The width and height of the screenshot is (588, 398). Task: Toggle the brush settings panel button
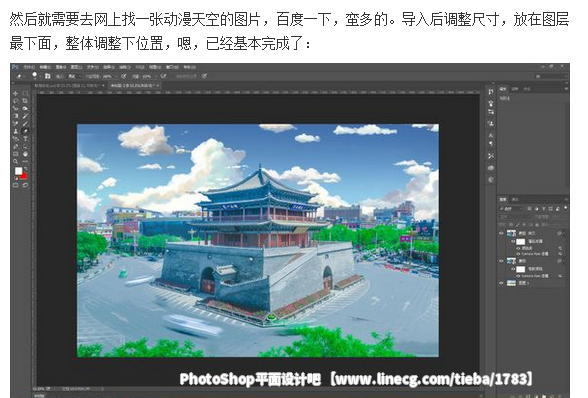click(x=48, y=76)
